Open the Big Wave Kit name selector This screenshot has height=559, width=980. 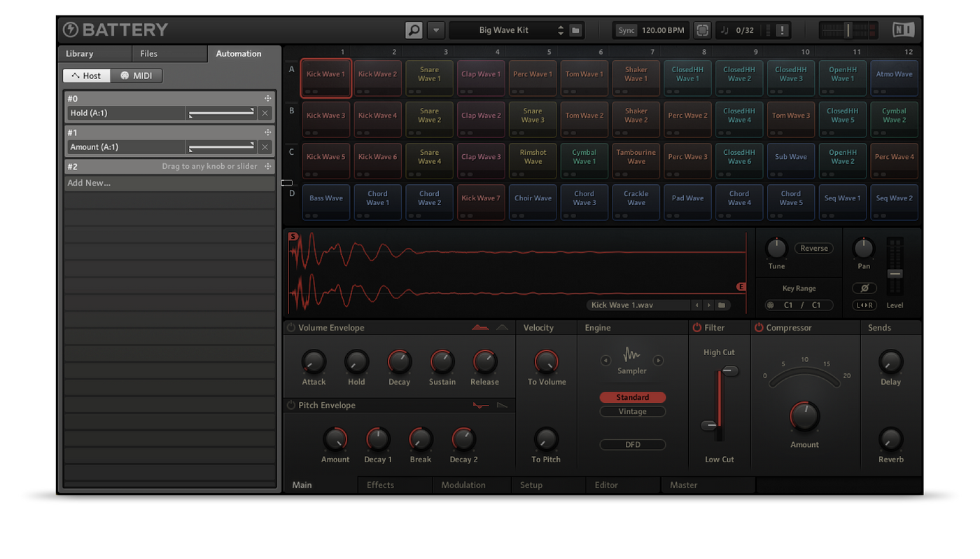(x=504, y=30)
